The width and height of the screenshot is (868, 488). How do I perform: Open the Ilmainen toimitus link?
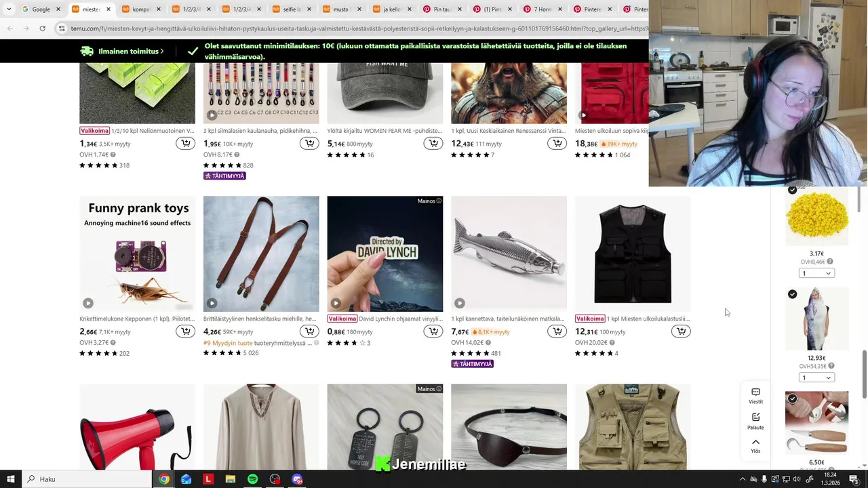point(122,51)
